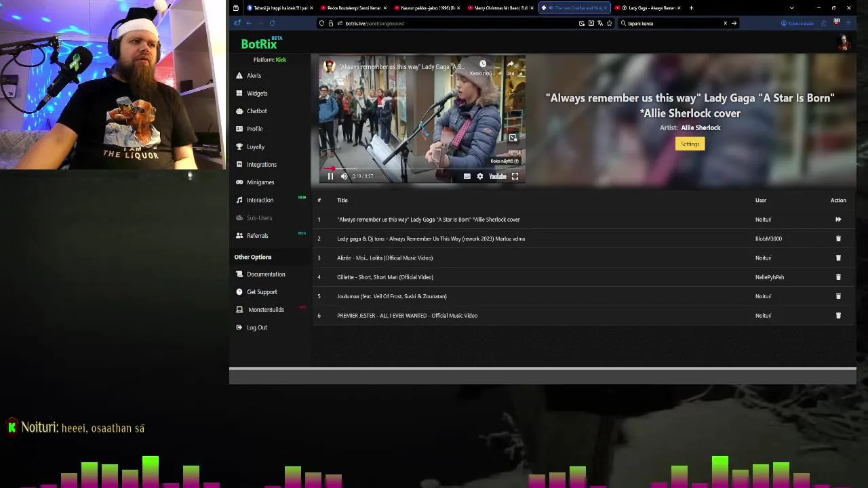Open the Widgets page
868x488 pixels.
tap(257, 94)
